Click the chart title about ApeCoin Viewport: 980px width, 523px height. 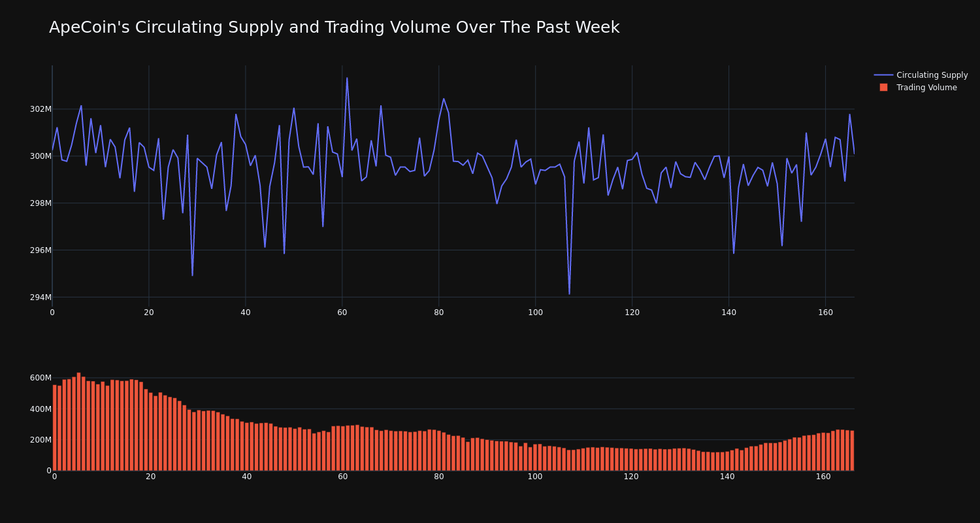pos(334,27)
